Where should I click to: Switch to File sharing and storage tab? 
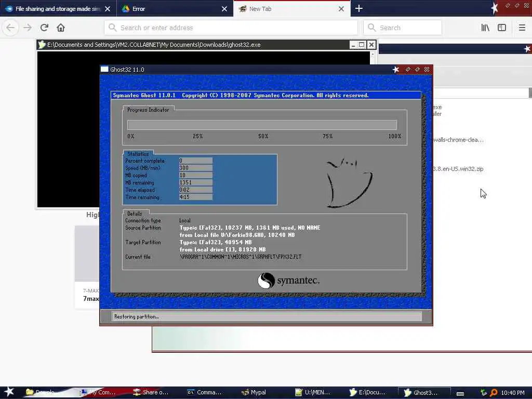click(x=58, y=9)
